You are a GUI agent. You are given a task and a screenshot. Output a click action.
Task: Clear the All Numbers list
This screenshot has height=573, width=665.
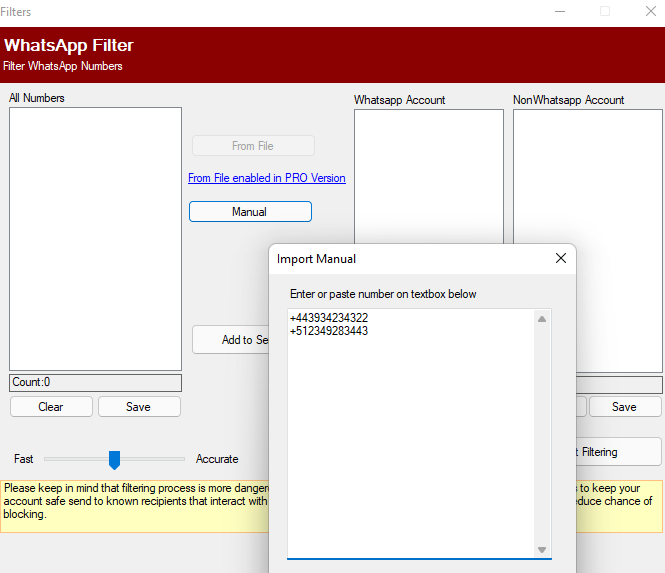pos(51,407)
